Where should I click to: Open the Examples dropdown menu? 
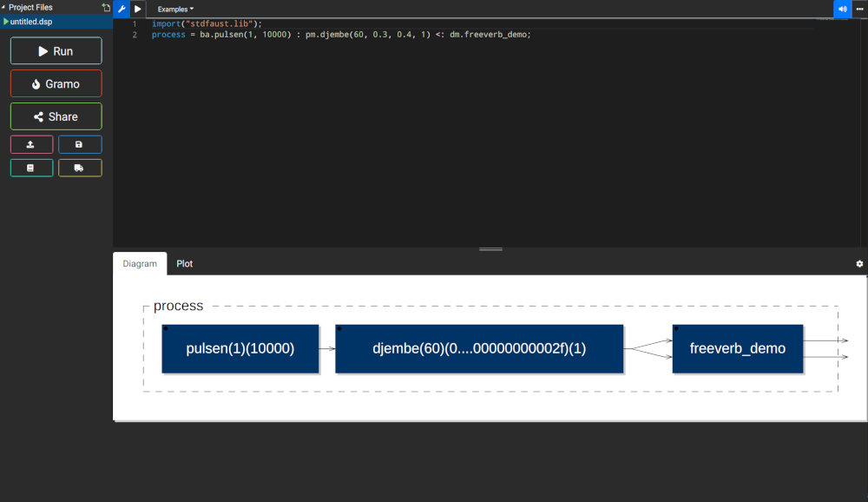pos(175,9)
